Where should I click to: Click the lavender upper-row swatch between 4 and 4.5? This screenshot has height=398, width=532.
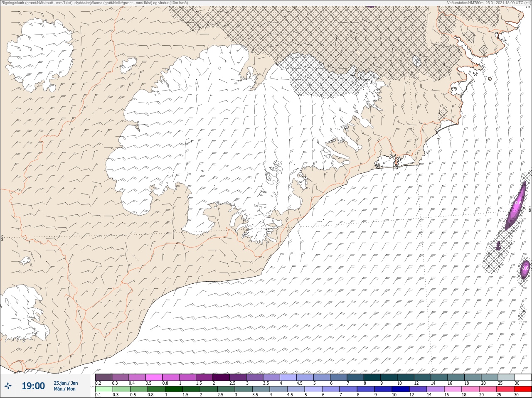[288, 377]
